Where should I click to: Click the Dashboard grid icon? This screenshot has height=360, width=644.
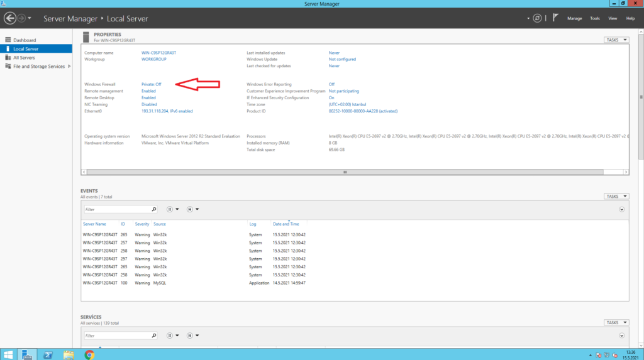[8, 40]
